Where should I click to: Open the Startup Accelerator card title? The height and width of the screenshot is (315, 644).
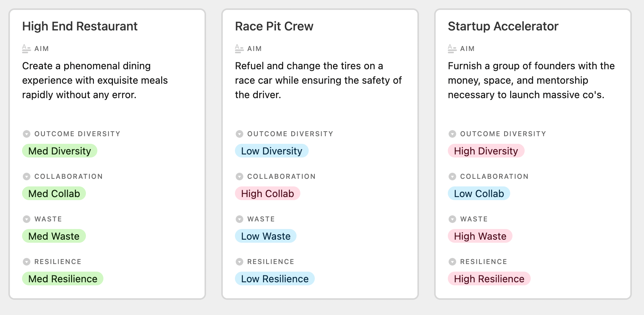pyautogui.click(x=503, y=26)
